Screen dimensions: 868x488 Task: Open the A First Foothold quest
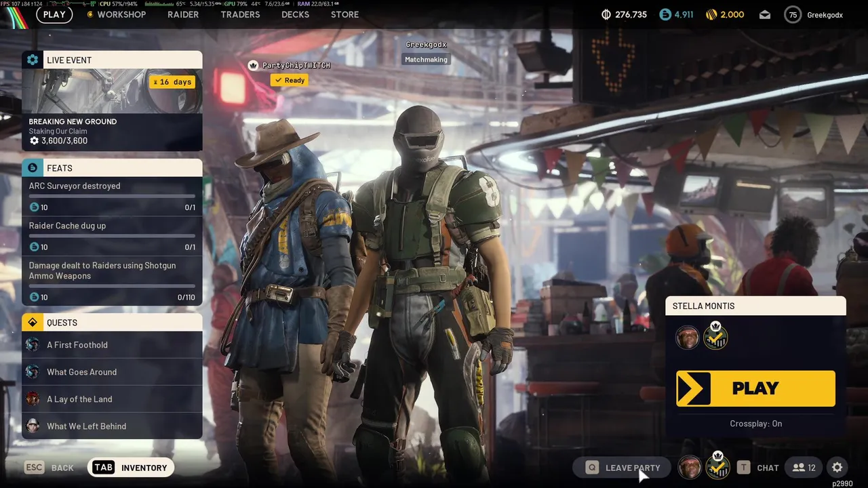pyautogui.click(x=112, y=345)
